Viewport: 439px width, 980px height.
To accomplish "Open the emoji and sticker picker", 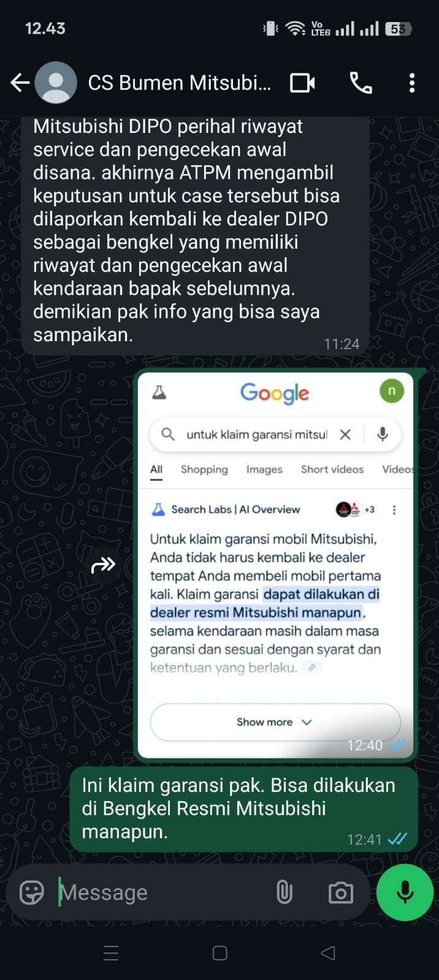I will point(32,892).
